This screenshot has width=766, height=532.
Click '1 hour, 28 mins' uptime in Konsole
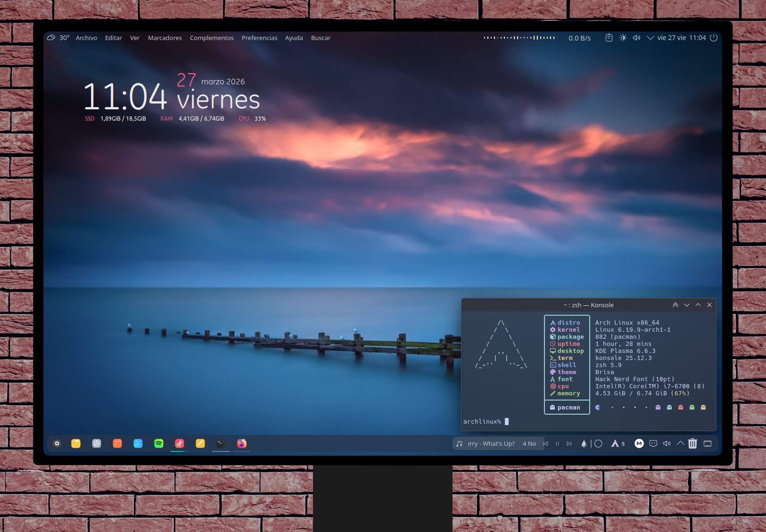[623, 344]
